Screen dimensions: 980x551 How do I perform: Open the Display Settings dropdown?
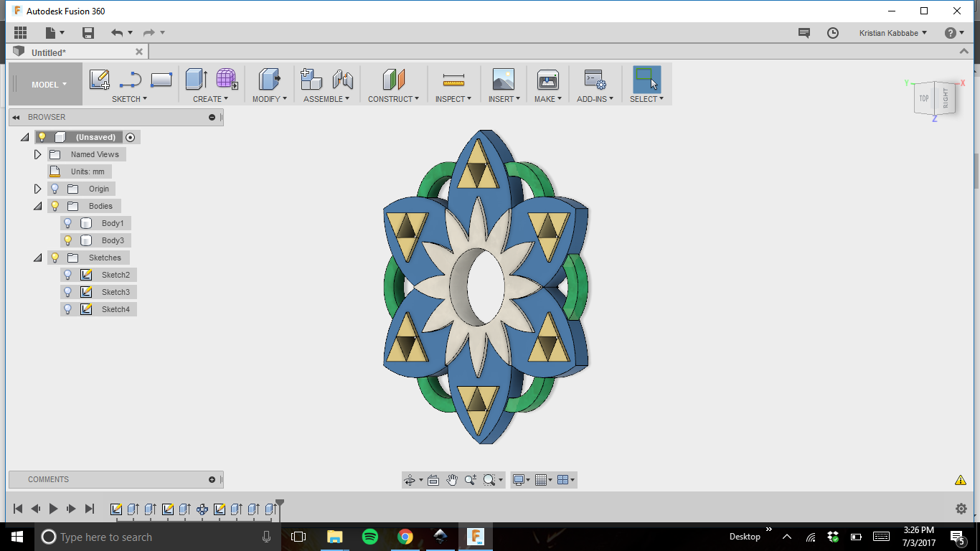[x=522, y=480]
